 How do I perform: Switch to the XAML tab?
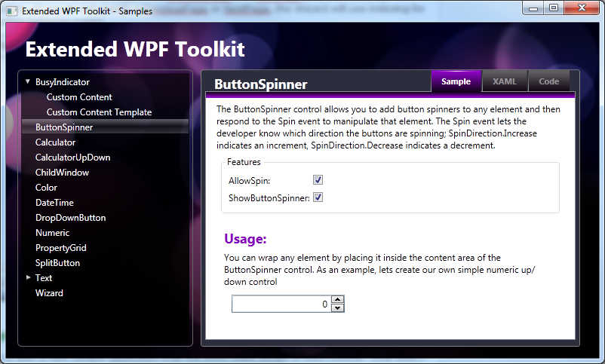(505, 81)
